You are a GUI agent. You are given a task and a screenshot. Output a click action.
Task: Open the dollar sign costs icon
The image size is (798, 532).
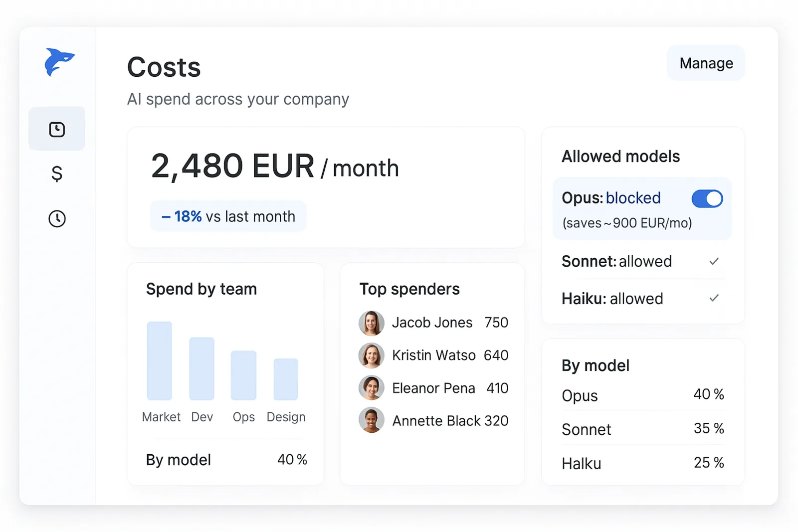57,174
